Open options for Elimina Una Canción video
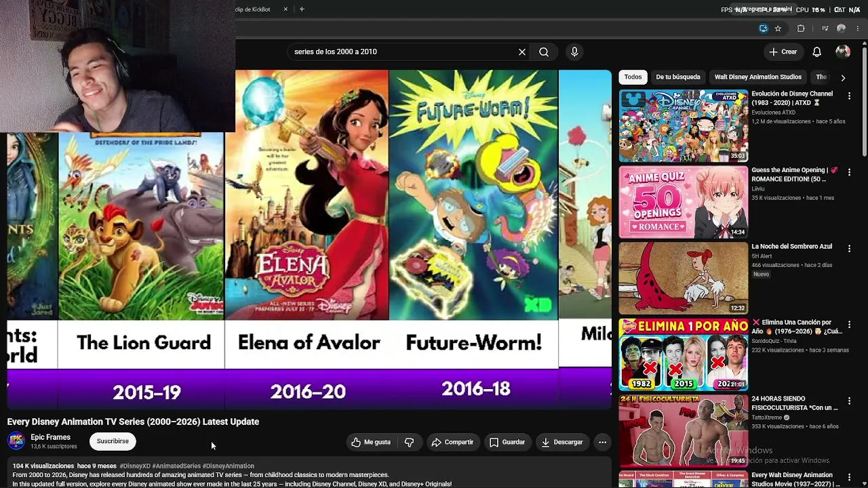This screenshot has width=868, height=488. (x=849, y=325)
